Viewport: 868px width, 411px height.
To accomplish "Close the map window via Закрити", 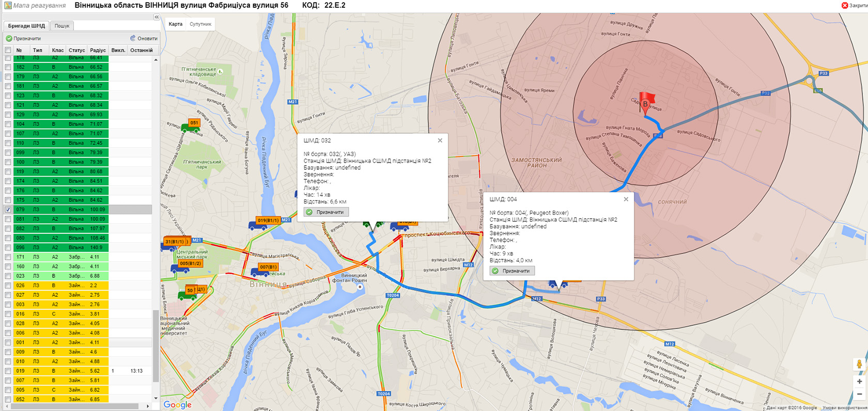I will pos(855,5).
